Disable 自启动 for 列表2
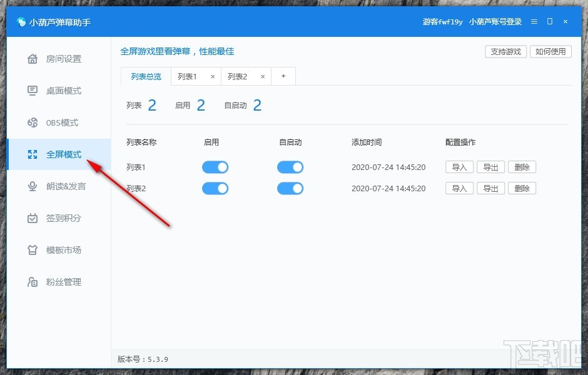588x375 pixels. (x=290, y=188)
